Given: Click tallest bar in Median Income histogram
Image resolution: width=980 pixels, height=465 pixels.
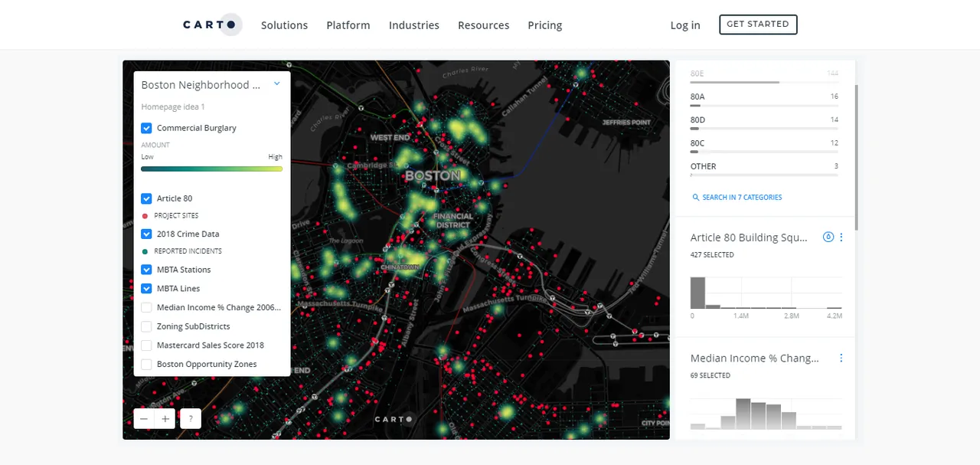Looking at the screenshot, I should point(743,414).
